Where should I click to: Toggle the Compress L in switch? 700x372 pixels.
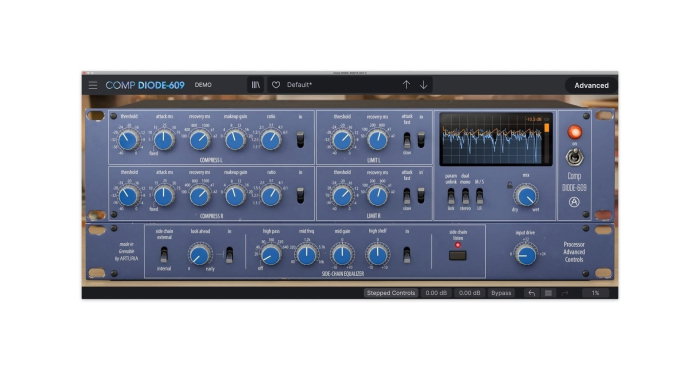tap(300, 140)
